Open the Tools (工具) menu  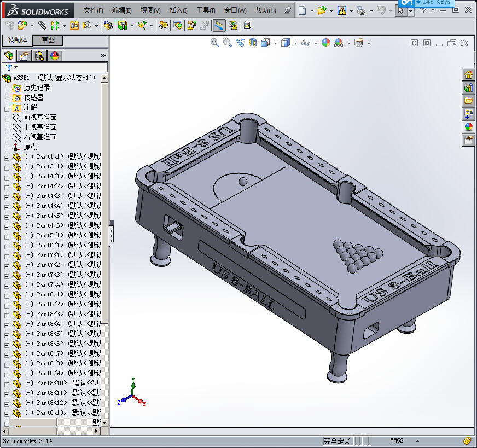[206, 10]
